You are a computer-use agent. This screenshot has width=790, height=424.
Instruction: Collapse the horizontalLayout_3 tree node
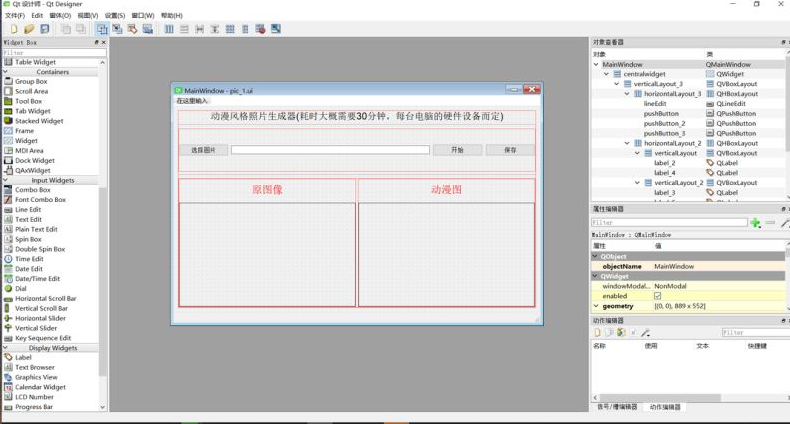(627, 94)
